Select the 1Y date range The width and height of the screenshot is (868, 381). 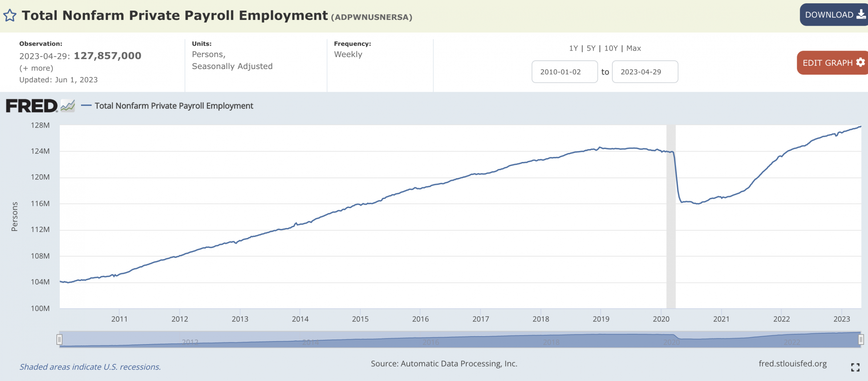573,48
